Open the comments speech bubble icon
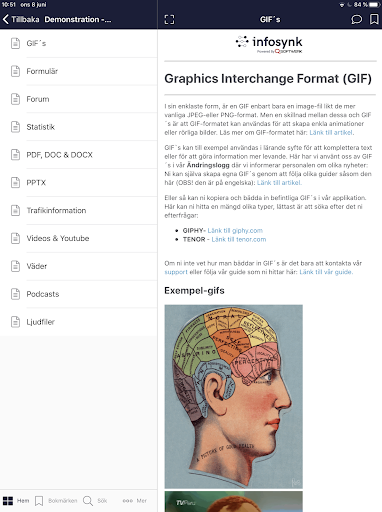Viewport: 382px width, 512px height. tap(356, 19)
